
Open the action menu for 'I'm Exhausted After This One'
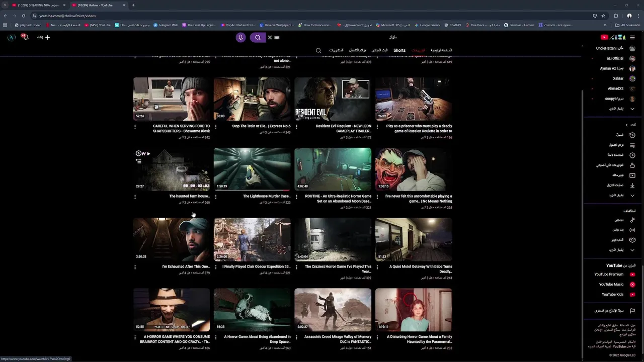tap(135, 267)
